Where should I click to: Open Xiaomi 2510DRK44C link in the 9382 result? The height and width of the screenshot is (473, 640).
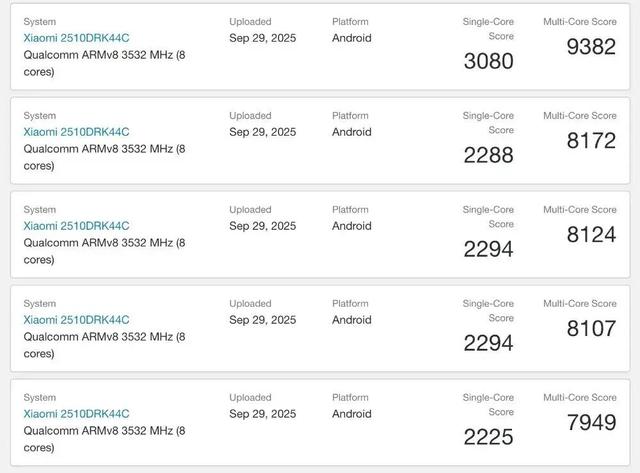pyautogui.click(x=77, y=38)
